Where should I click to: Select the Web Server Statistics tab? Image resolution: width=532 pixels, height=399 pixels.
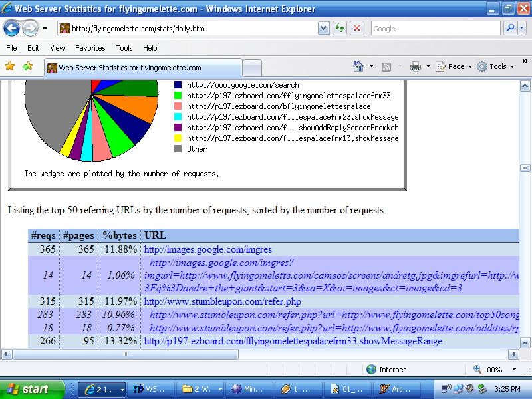(143, 68)
